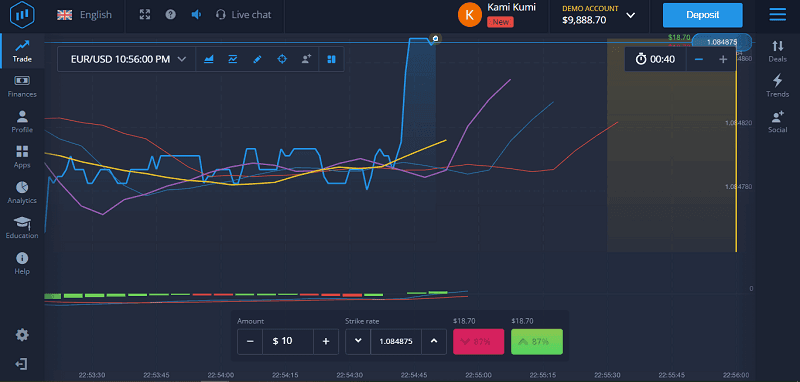Viewport: 800px width, 382px height.
Task: Open the Analytics section
Action: pyautogui.click(x=22, y=192)
